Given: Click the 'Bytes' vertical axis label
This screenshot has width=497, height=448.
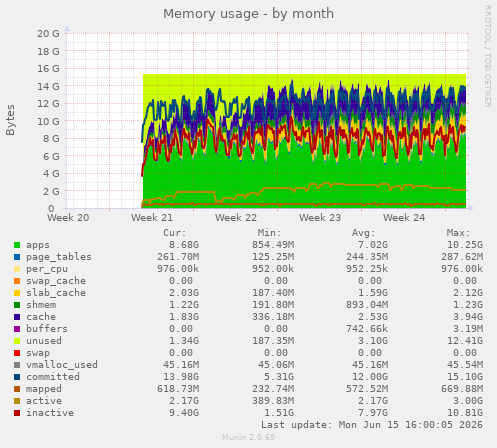Looking at the screenshot, I should pos(11,120).
